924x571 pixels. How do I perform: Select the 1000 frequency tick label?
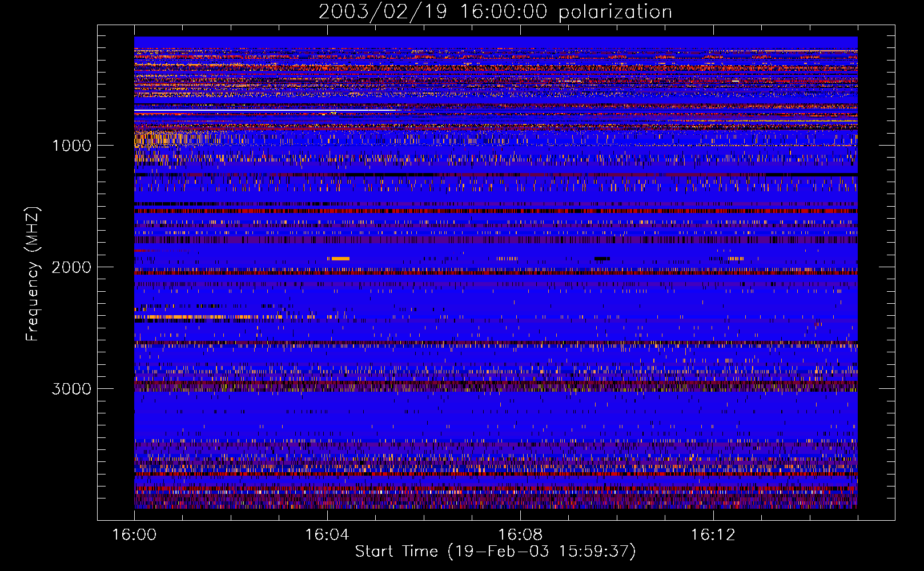[71, 146]
